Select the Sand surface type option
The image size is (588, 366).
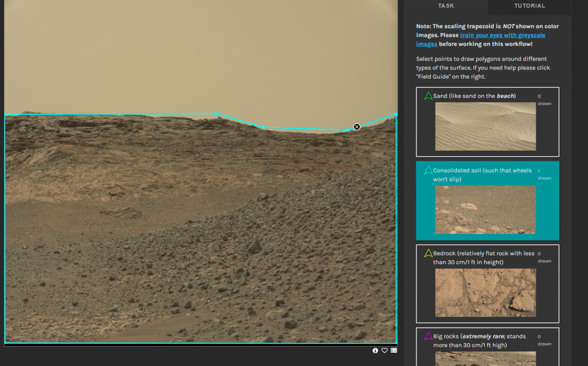coord(487,122)
